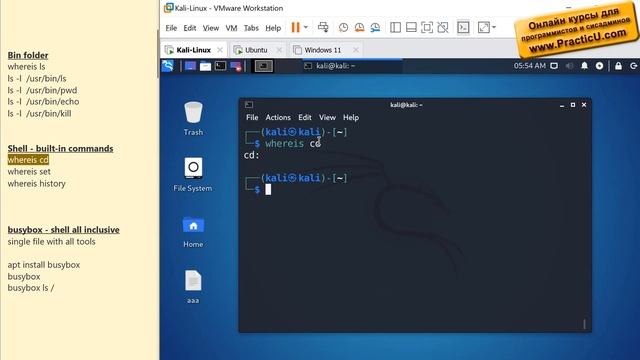Launch terminal emulator from Kali panel
The image size is (640, 360).
pyautogui.click(x=220, y=66)
